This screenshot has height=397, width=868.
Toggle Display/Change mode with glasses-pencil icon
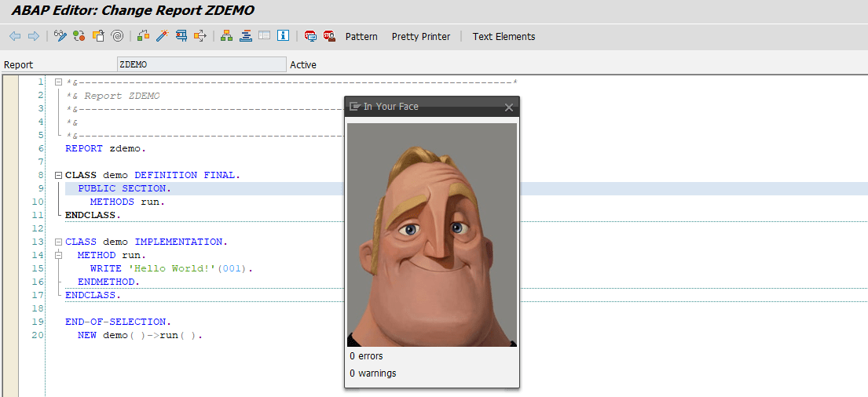point(60,37)
